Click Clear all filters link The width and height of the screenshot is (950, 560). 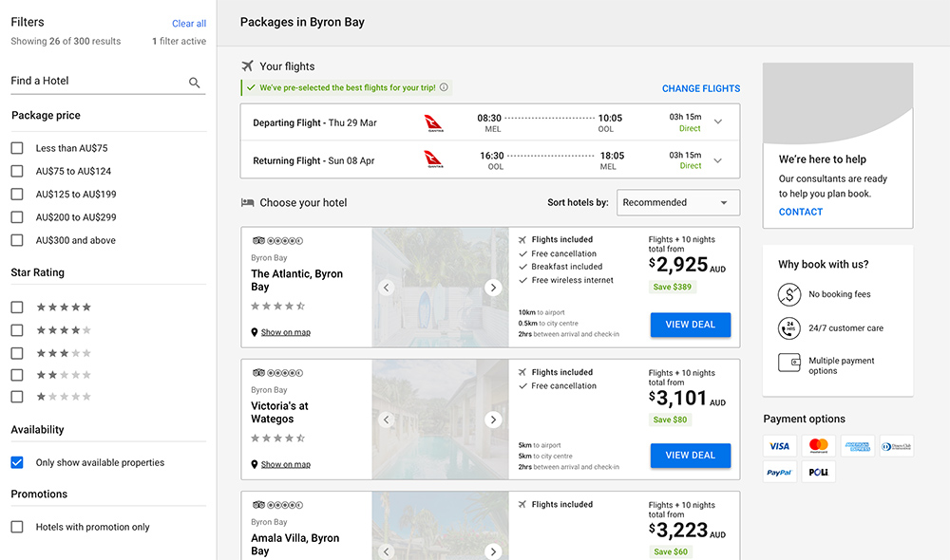click(189, 24)
